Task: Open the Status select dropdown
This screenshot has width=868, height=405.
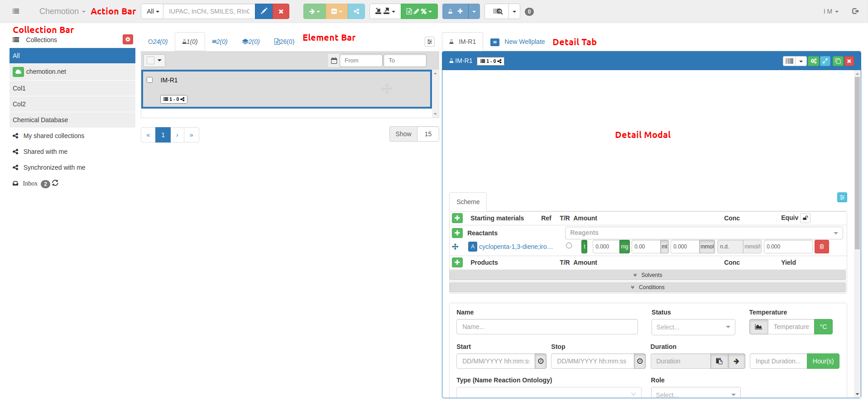Action: (693, 327)
